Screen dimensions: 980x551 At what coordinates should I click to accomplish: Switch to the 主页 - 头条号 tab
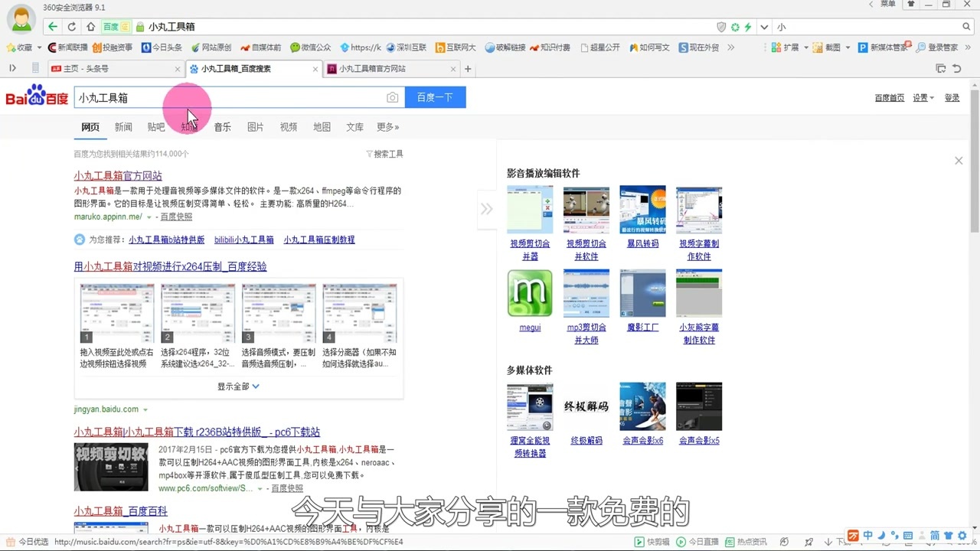pos(115,69)
